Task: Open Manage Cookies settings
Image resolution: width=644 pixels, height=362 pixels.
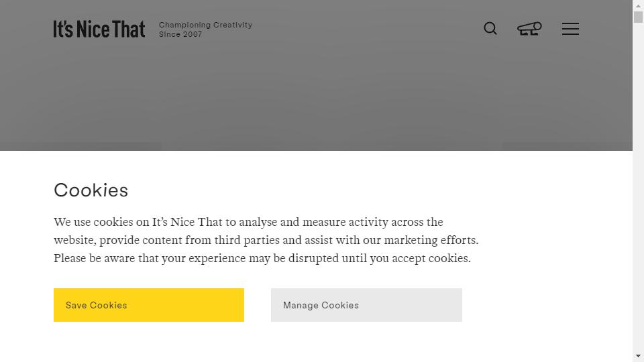Action: [366, 305]
